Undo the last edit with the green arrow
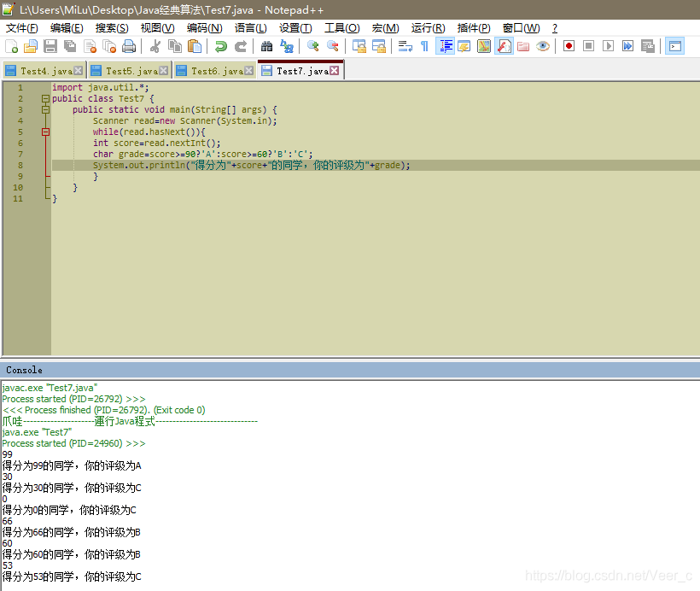 coord(220,46)
